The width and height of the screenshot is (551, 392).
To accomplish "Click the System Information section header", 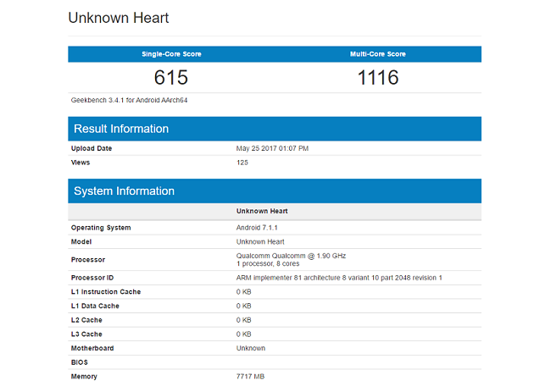I will (124, 191).
